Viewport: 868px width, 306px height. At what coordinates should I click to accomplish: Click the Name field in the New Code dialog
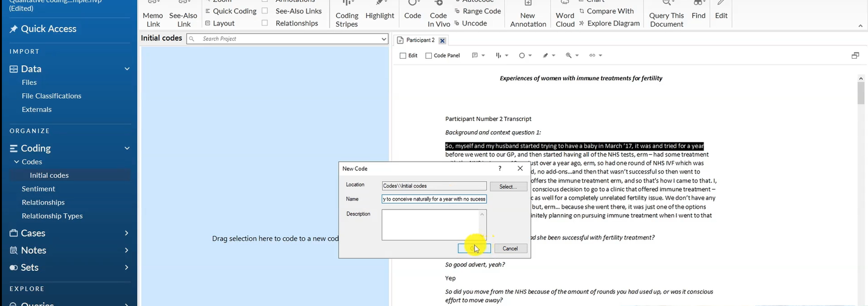pyautogui.click(x=434, y=199)
